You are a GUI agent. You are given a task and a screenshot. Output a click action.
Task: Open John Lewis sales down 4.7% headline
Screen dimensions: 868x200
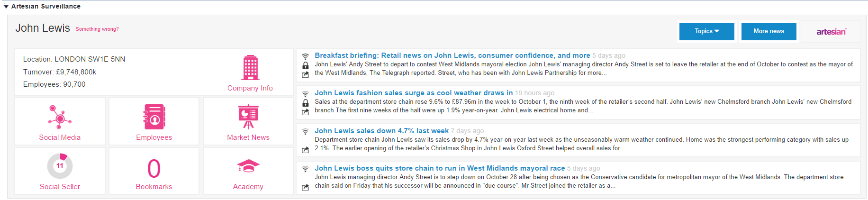pyautogui.click(x=381, y=131)
